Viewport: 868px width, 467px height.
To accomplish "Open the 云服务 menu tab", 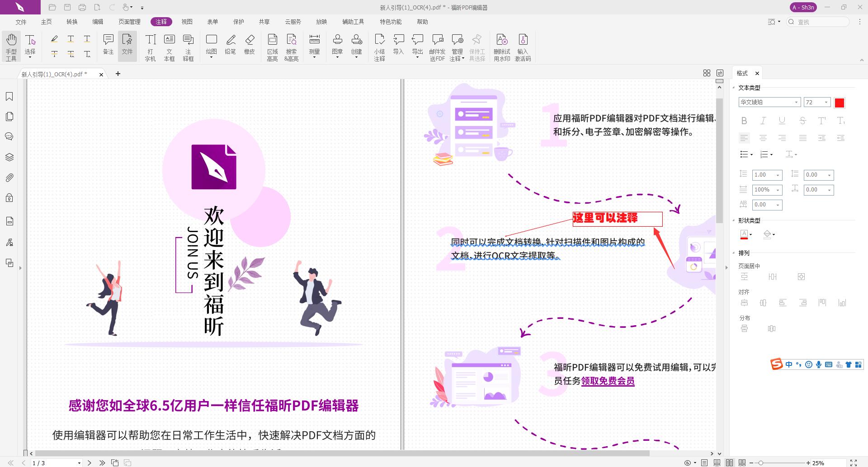I will pyautogui.click(x=292, y=21).
